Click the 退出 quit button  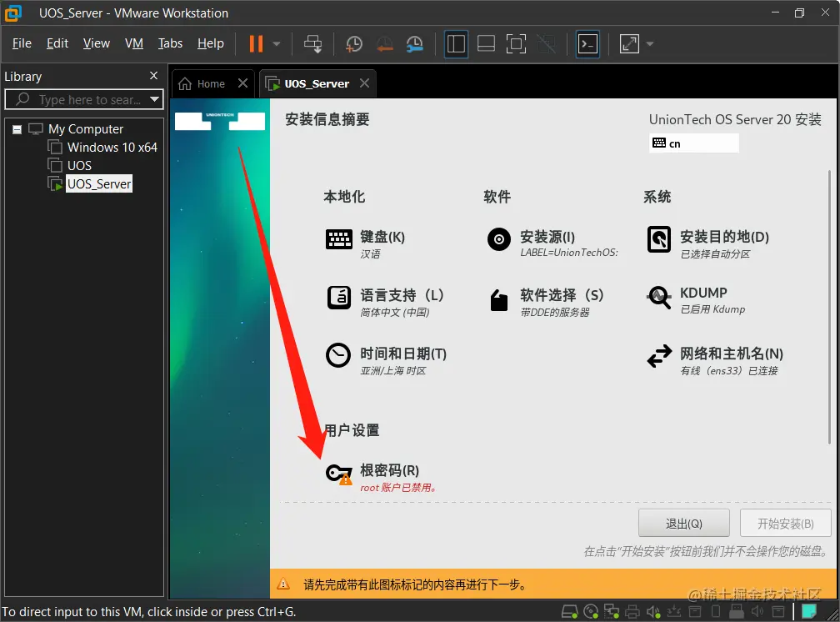pyautogui.click(x=684, y=523)
